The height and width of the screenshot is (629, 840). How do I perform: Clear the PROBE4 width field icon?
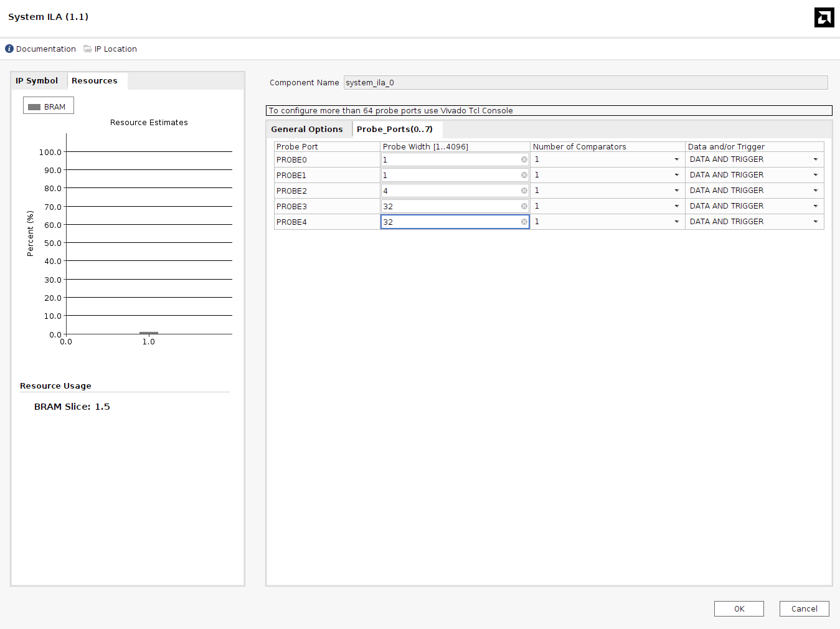(524, 222)
